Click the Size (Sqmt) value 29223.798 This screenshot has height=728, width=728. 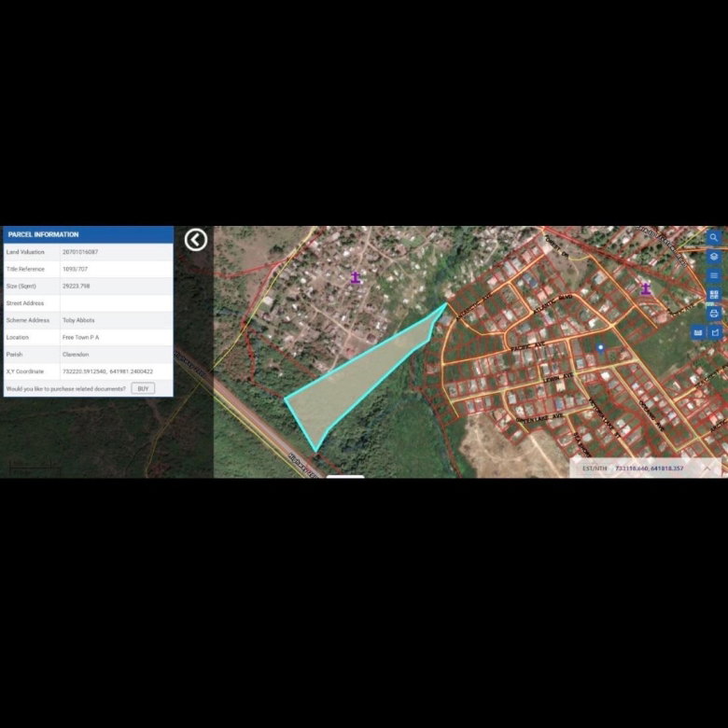tap(77, 287)
